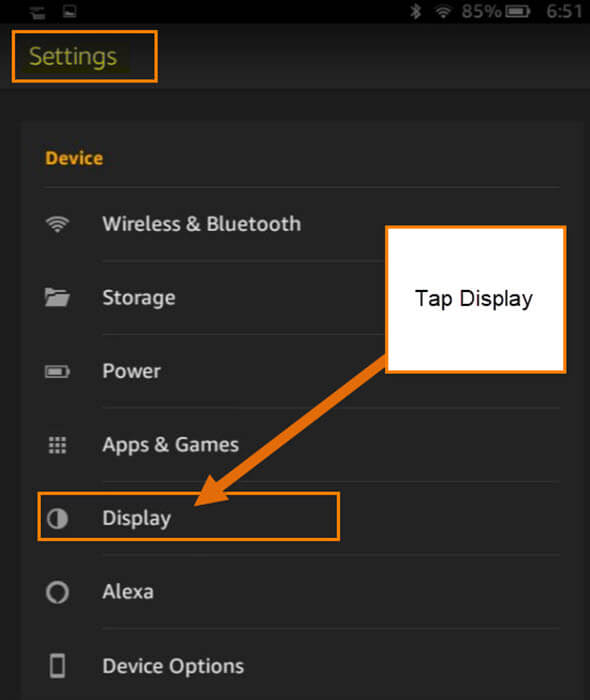
Task: Tap the battery indicator showing 85%
Action: 495,12
